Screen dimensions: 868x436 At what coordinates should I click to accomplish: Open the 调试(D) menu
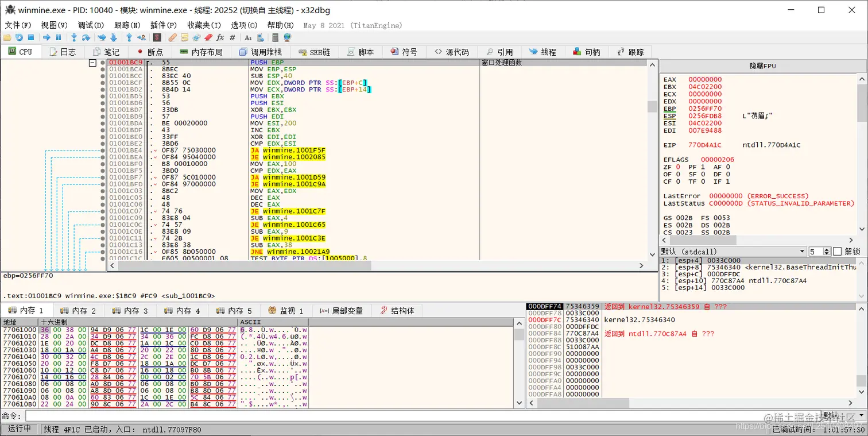(x=91, y=25)
